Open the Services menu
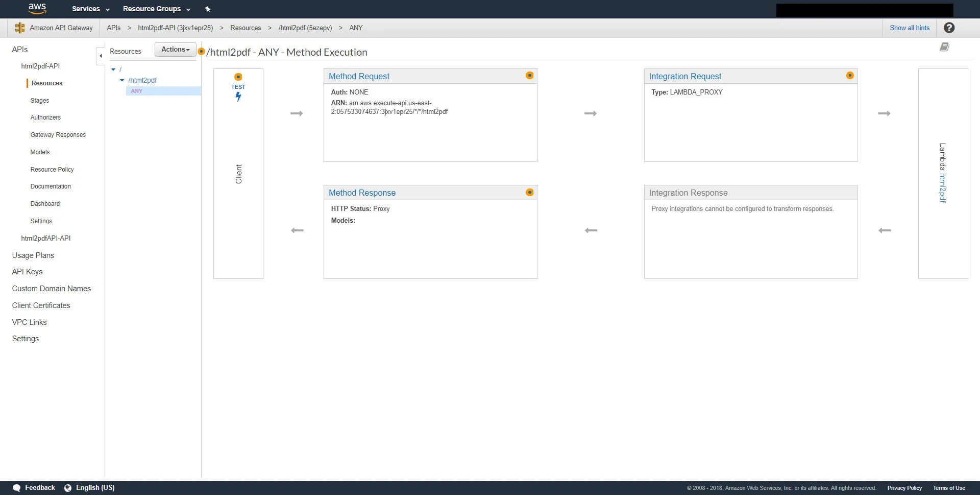The width and height of the screenshot is (980, 495). pos(90,9)
